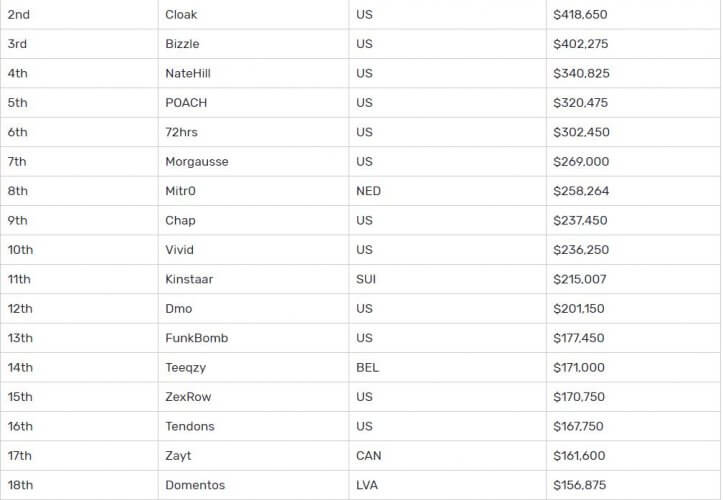Select the CAN country cell
723x500 pixels.
[x=368, y=456]
